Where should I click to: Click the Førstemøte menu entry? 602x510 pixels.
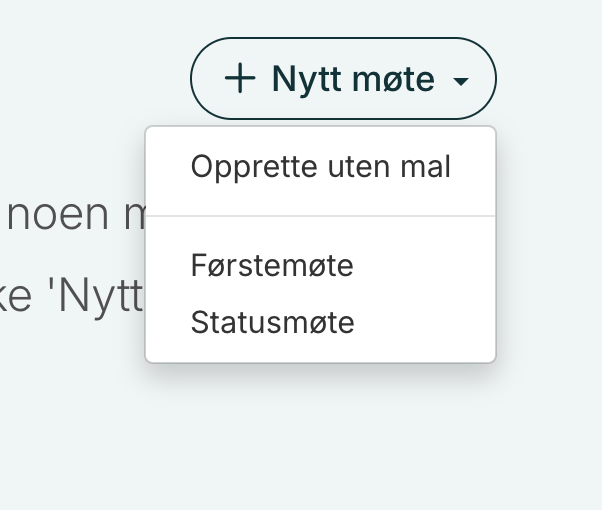click(272, 266)
